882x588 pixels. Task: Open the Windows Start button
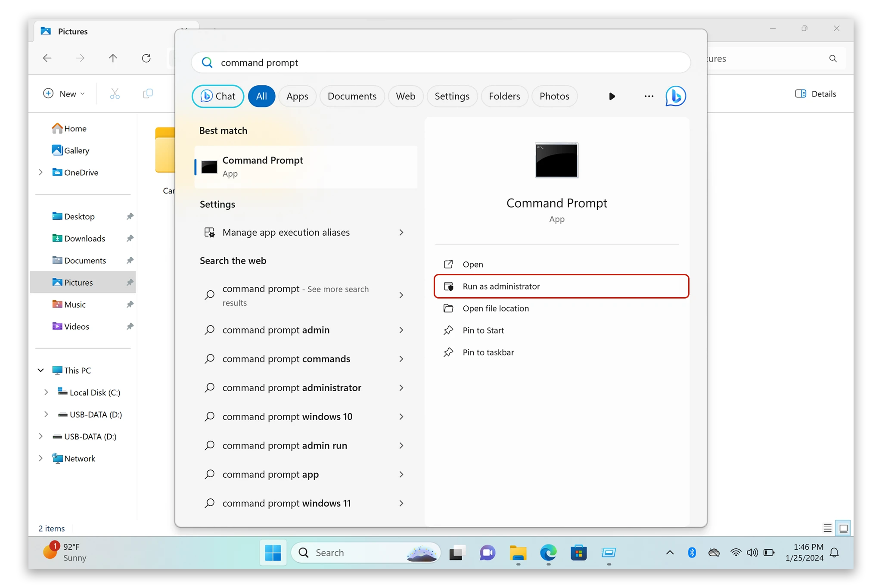pos(273,552)
